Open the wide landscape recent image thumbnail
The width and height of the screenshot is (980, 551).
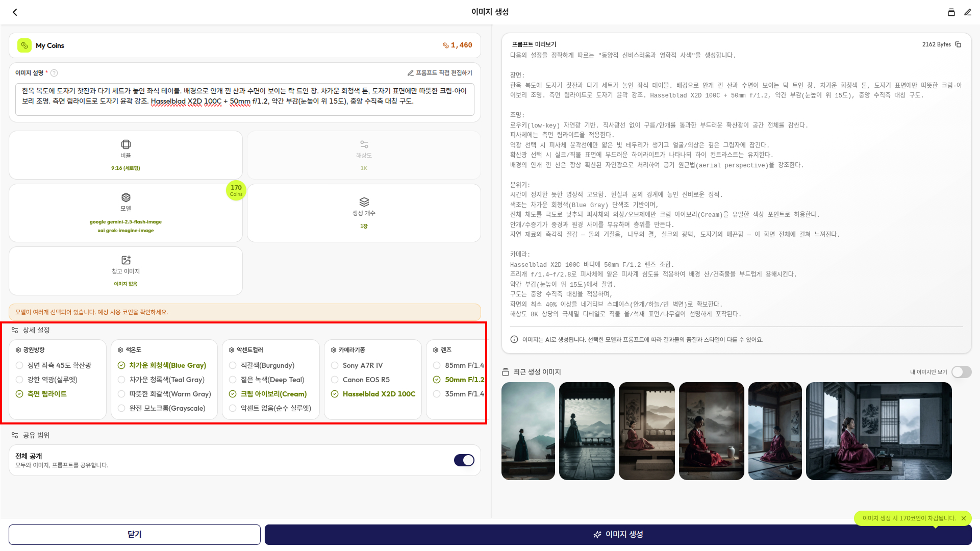(878, 431)
